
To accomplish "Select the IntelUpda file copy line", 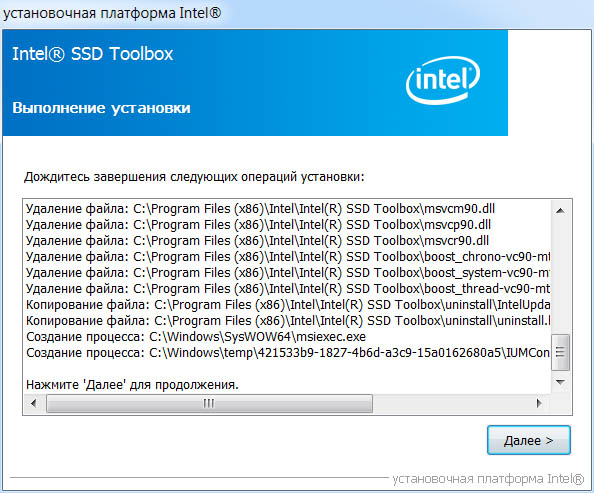I will (x=288, y=305).
